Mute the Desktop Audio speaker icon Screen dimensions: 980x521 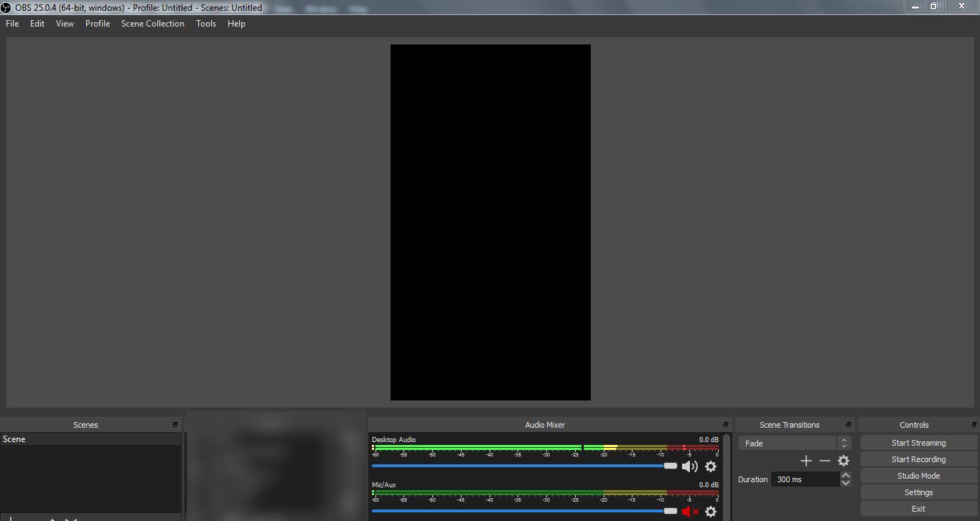pos(689,466)
